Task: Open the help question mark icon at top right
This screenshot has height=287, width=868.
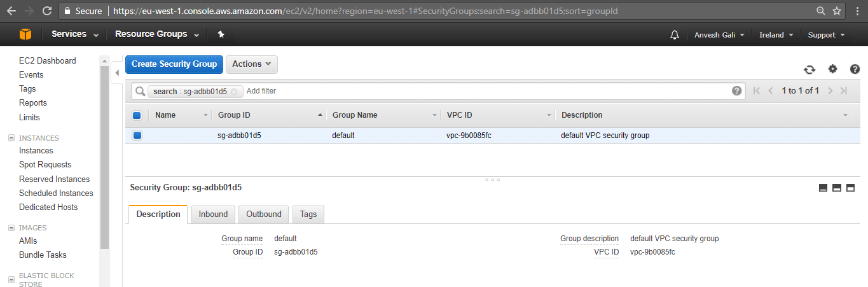Action: pos(855,69)
